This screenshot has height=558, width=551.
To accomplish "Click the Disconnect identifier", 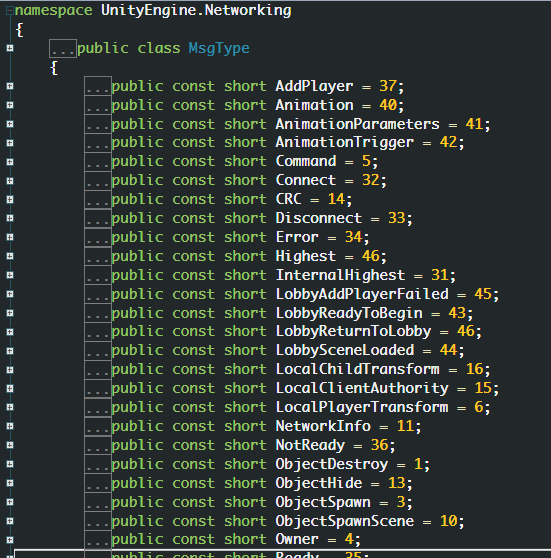I will coord(319,218).
